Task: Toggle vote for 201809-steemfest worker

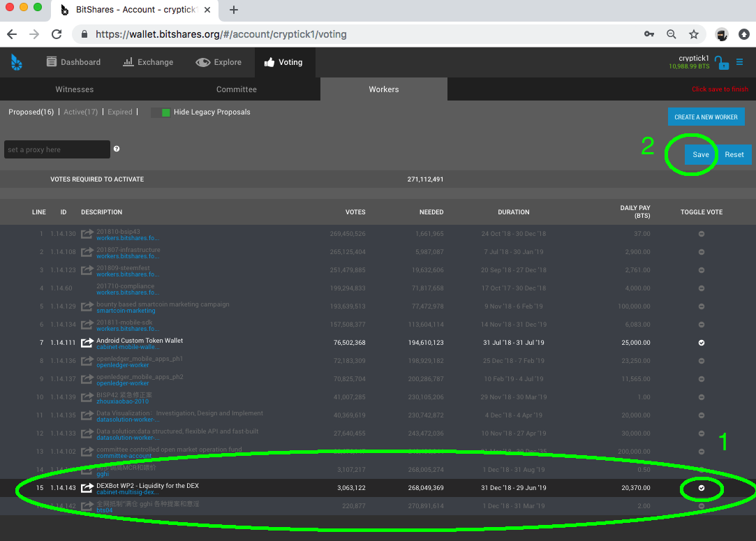Action: tap(702, 270)
